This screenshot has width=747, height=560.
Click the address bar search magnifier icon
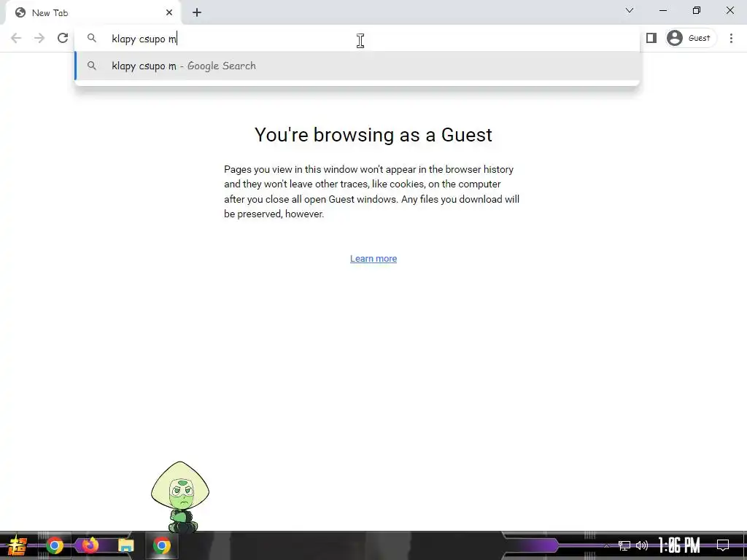(91, 38)
